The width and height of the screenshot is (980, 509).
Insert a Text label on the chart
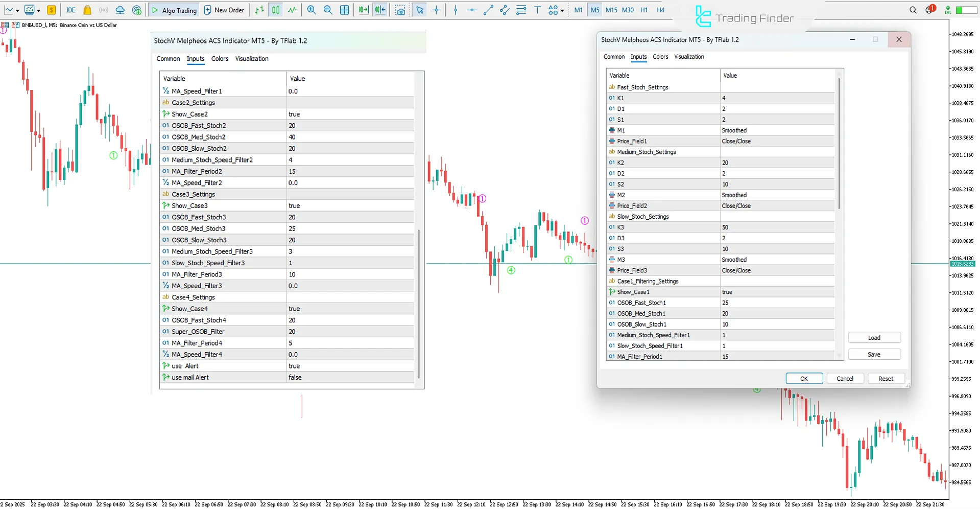tap(537, 10)
